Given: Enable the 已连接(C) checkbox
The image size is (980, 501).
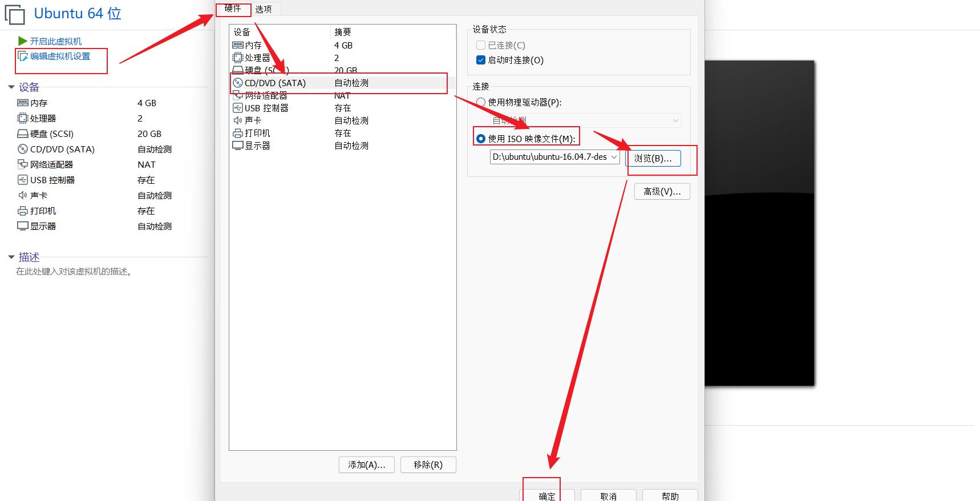Looking at the screenshot, I should (x=481, y=45).
